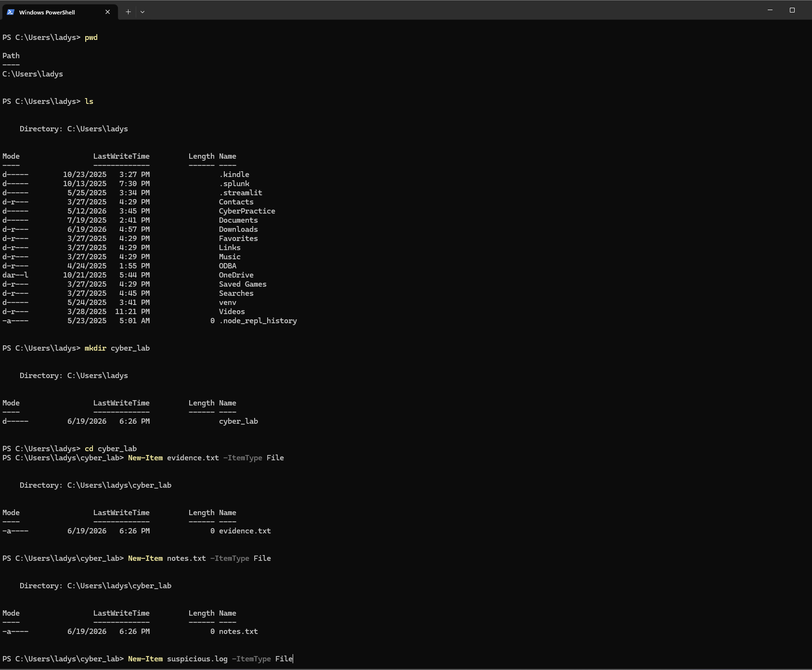This screenshot has height=670, width=812.
Task: Click the 'cd cyber_lab' command
Action: (x=111, y=449)
